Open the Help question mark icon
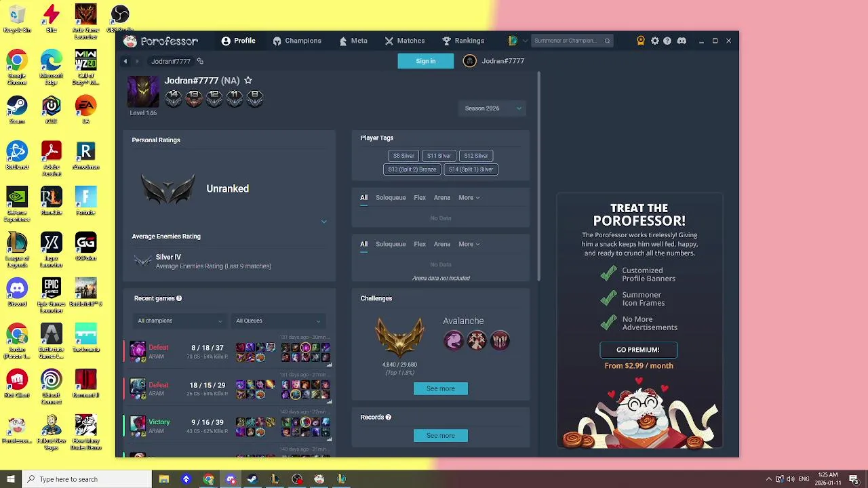Image resolution: width=868 pixels, height=488 pixels. point(667,41)
